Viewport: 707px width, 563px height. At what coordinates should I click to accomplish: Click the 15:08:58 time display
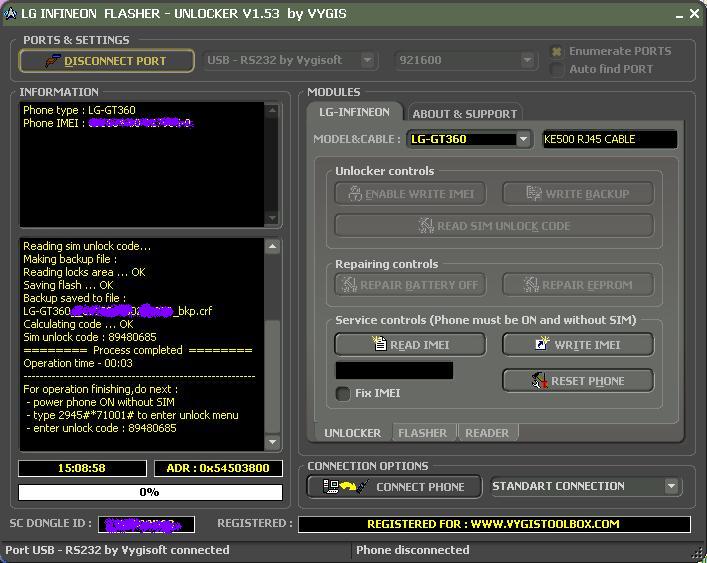(82, 468)
